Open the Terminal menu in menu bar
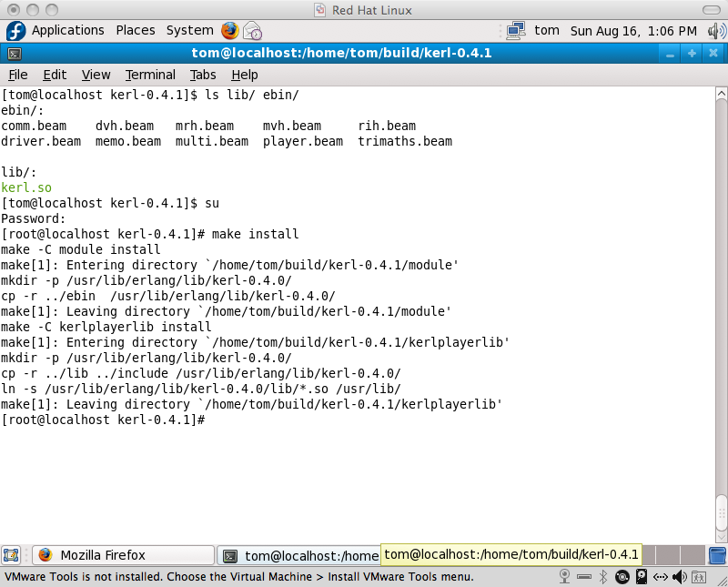The height and width of the screenshot is (587, 728). click(x=150, y=75)
